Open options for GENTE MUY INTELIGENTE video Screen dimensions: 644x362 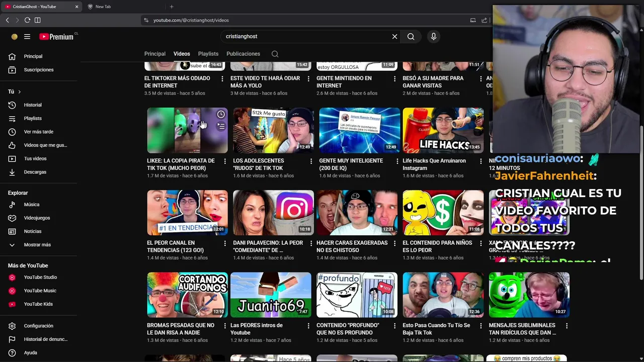(x=397, y=161)
